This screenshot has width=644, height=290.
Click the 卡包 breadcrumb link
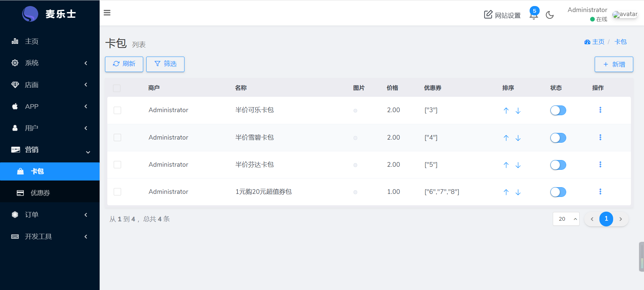point(621,42)
